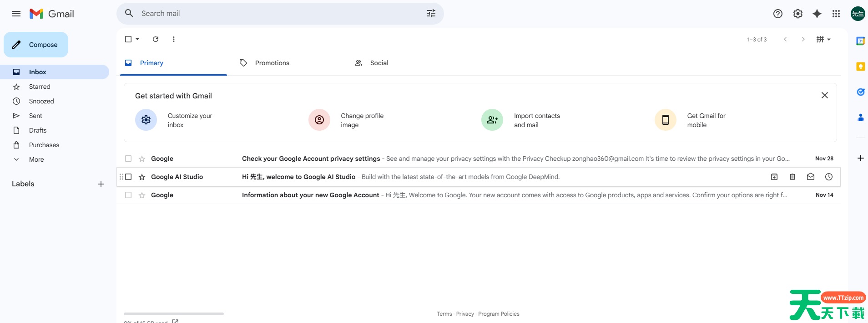Open Program Policies link
868x323 pixels.
[x=499, y=314]
